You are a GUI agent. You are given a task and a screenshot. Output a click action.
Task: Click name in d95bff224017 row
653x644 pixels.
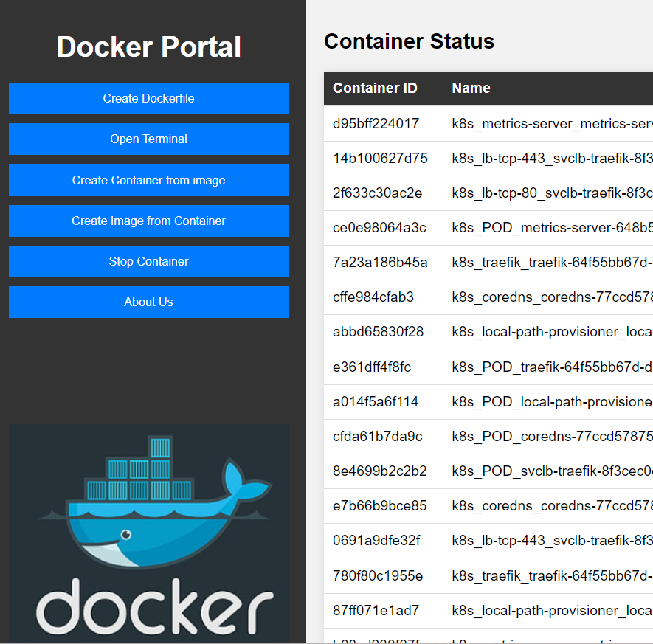(552, 124)
